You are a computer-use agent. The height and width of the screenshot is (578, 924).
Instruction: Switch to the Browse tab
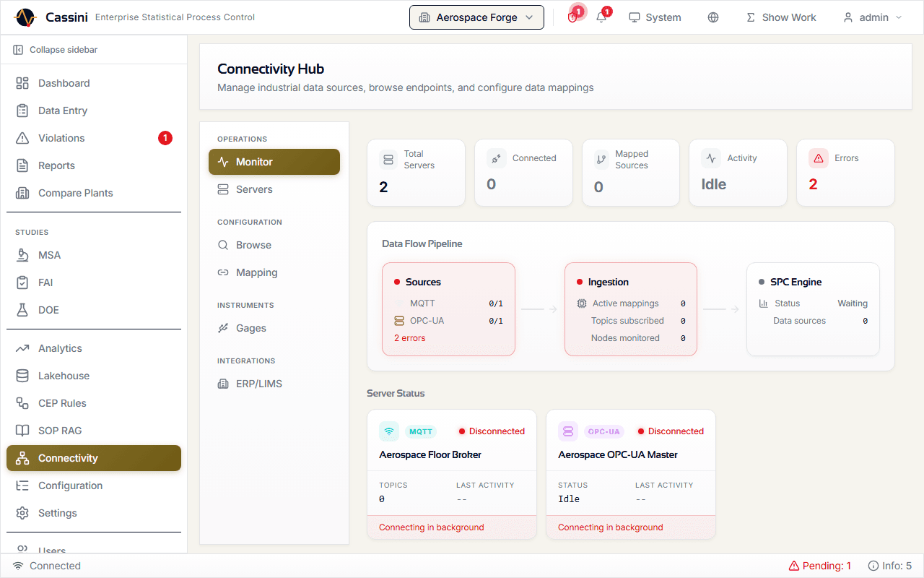[x=274, y=245]
